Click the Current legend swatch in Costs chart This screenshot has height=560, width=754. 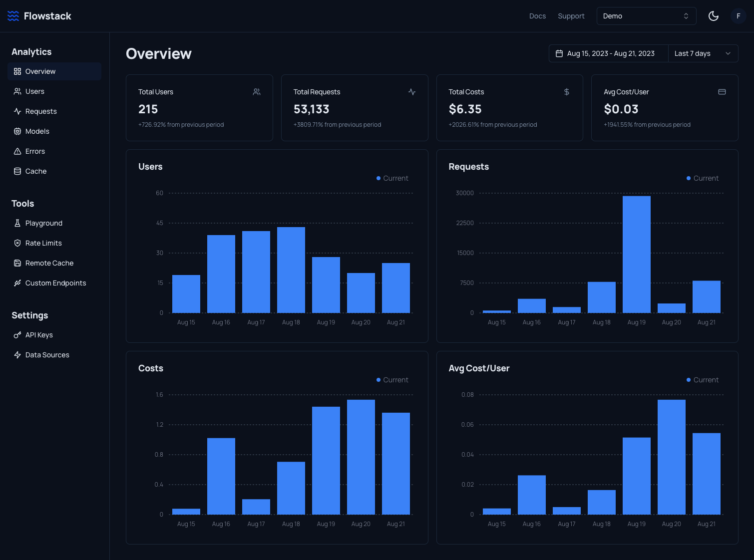click(378, 380)
